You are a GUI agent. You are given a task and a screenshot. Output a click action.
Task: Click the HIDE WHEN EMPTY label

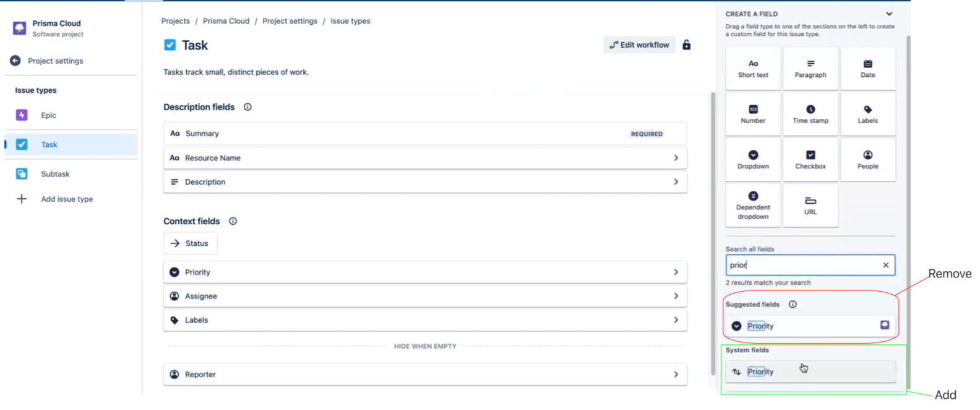[x=425, y=346]
